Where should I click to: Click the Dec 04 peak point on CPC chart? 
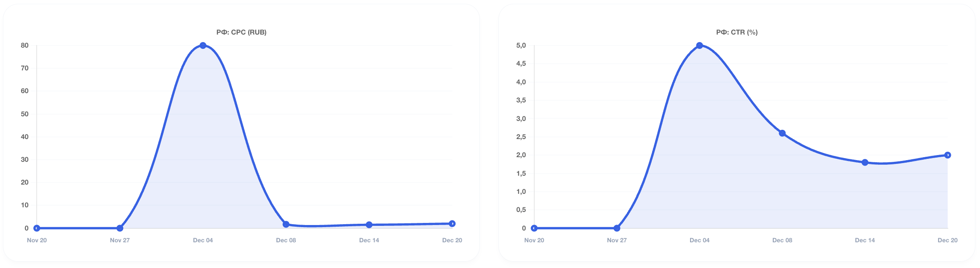(x=203, y=46)
